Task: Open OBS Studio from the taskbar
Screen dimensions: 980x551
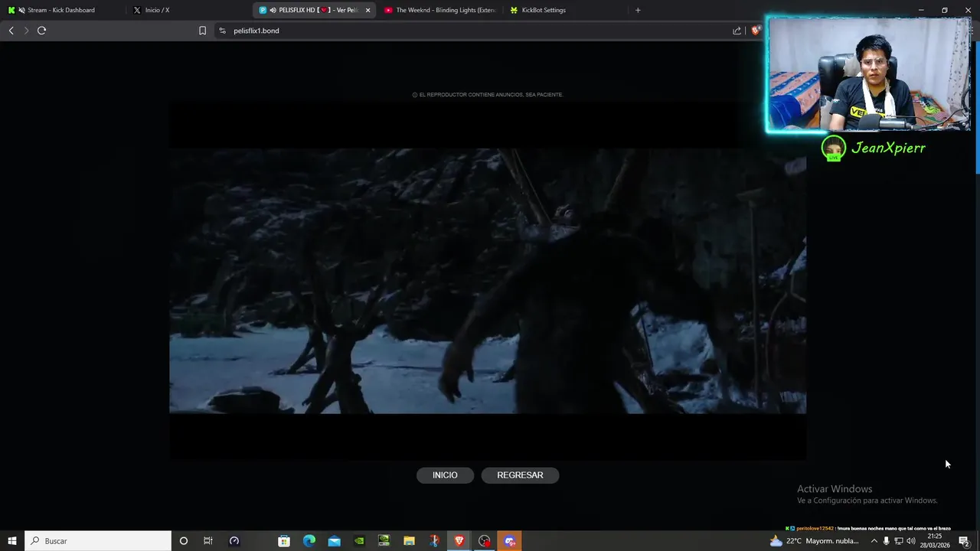Action: (x=484, y=541)
